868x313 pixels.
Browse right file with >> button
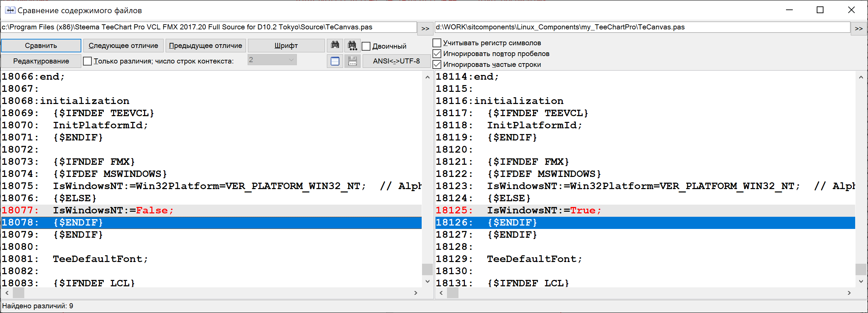(x=859, y=28)
